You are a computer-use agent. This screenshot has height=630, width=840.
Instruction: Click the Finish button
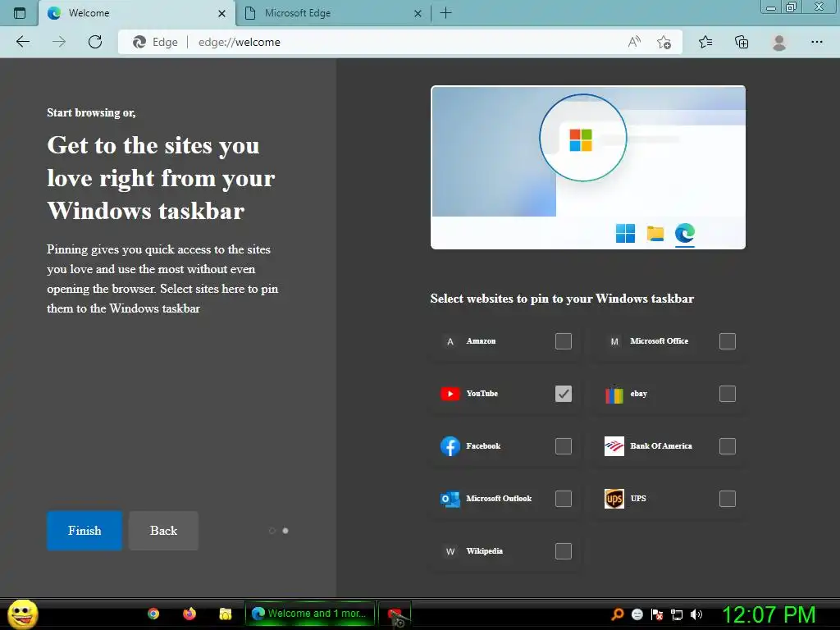(84, 531)
